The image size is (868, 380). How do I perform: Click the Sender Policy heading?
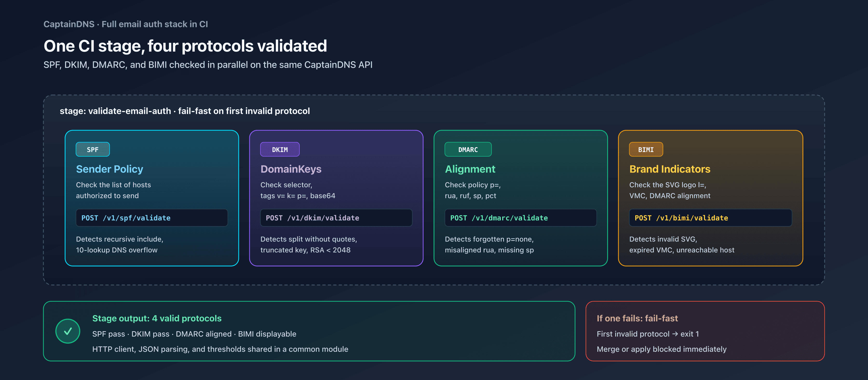tap(109, 169)
